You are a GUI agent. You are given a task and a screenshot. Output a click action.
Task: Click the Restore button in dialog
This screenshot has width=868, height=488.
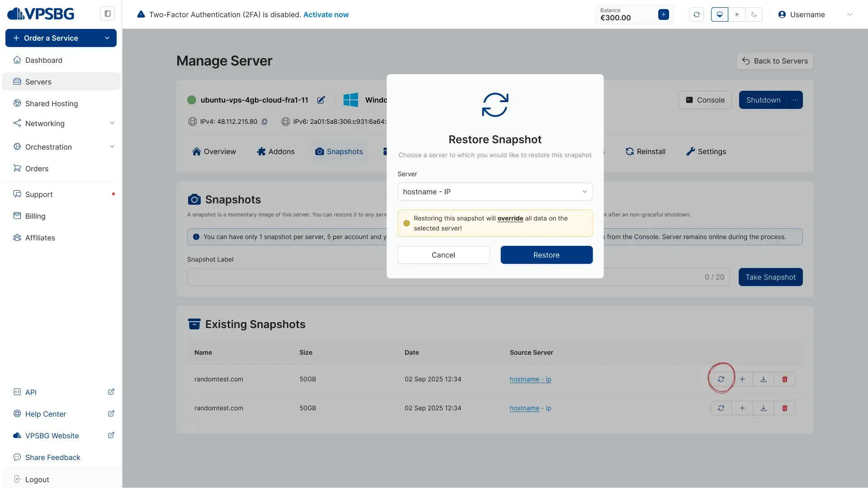pyautogui.click(x=546, y=255)
